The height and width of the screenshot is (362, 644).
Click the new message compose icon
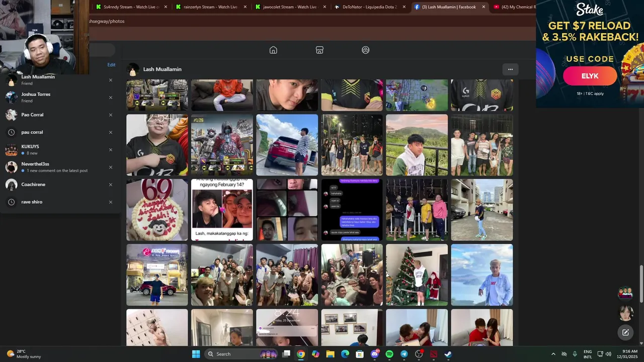pos(625,332)
